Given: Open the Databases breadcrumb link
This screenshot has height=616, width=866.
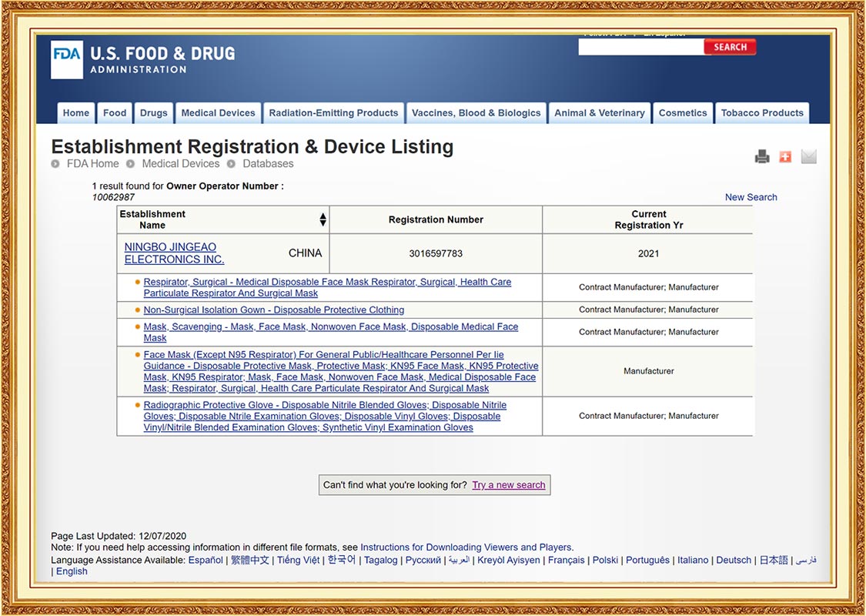Looking at the screenshot, I should tap(268, 163).
